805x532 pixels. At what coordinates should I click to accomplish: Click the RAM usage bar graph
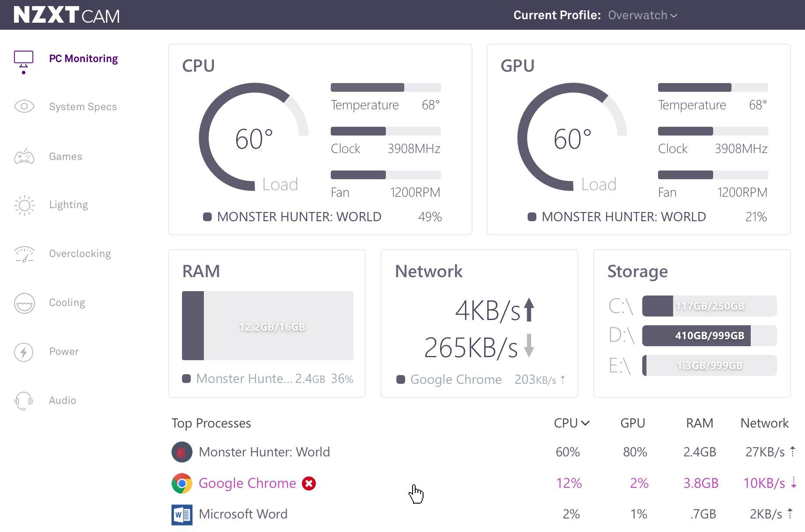click(x=267, y=326)
